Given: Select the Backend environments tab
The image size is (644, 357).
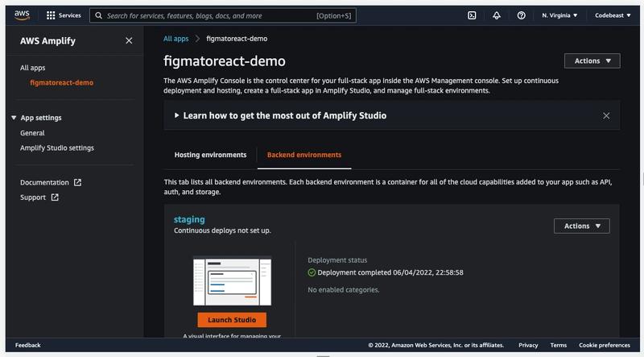Looking at the screenshot, I should click(304, 155).
